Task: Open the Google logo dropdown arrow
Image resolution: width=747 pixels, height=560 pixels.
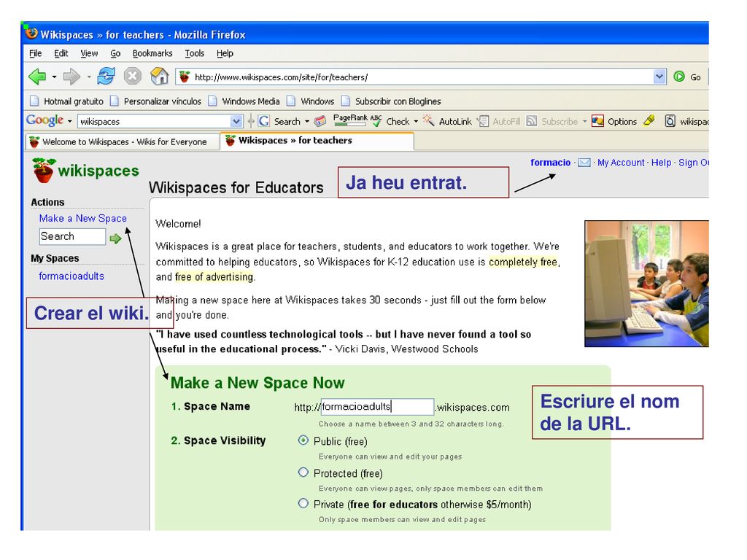Action: click(x=69, y=122)
